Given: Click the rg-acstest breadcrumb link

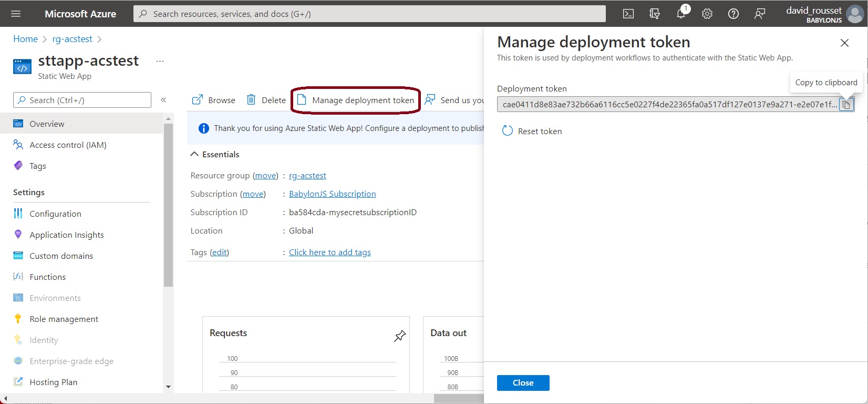Looking at the screenshot, I should click(x=72, y=39).
